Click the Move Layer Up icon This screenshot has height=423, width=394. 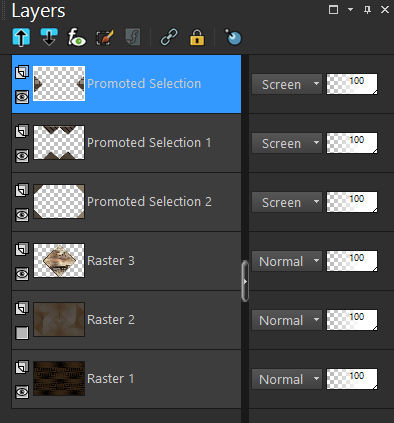tap(21, 37)
